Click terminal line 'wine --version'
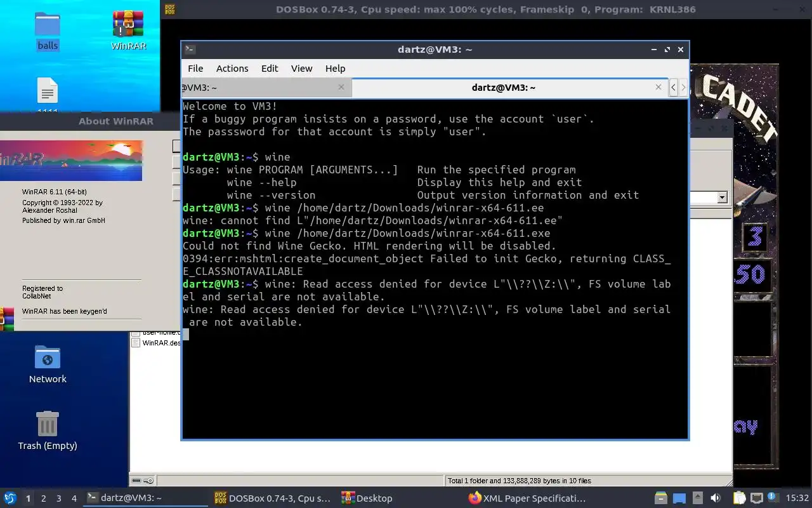Screen dimensions: 812x508 (x=271, y=195)
